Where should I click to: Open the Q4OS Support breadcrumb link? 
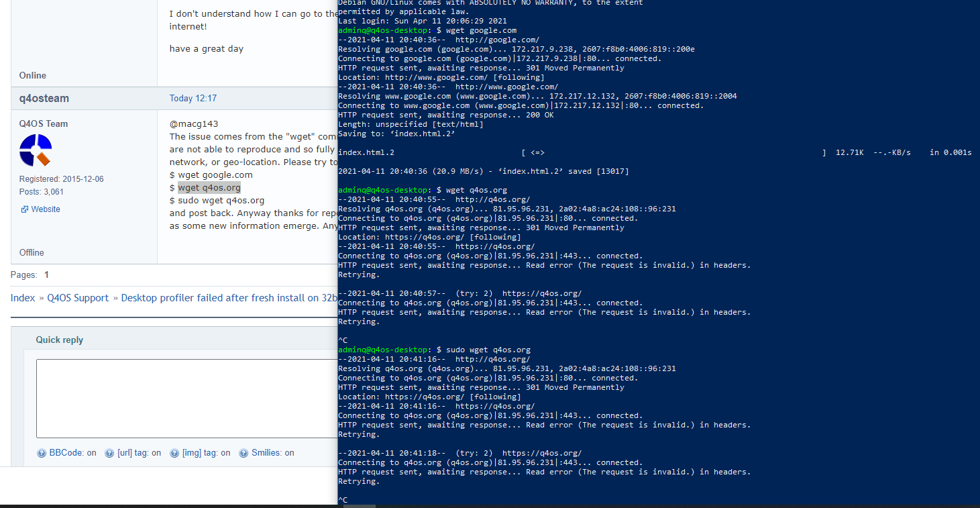78,298
